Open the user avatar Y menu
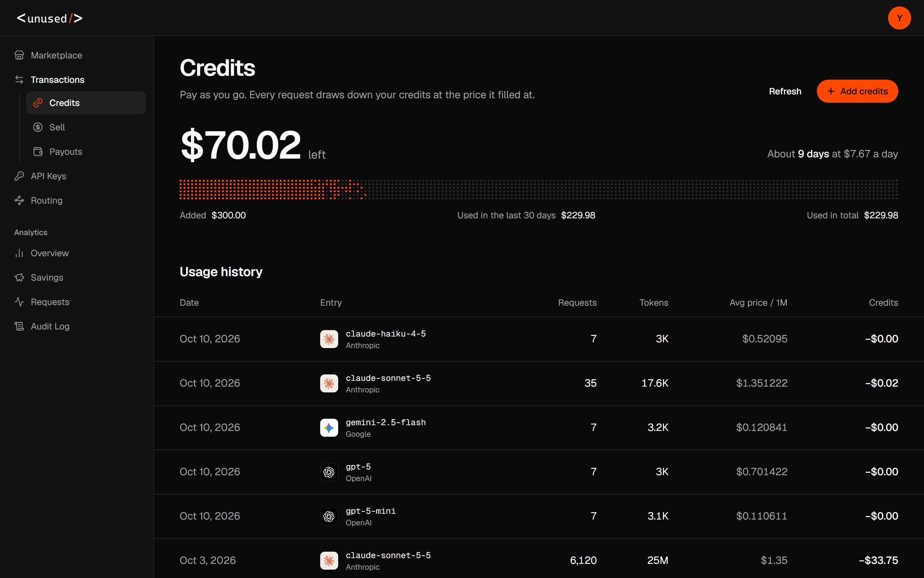The image size is (924, 578). coord(899,18)
